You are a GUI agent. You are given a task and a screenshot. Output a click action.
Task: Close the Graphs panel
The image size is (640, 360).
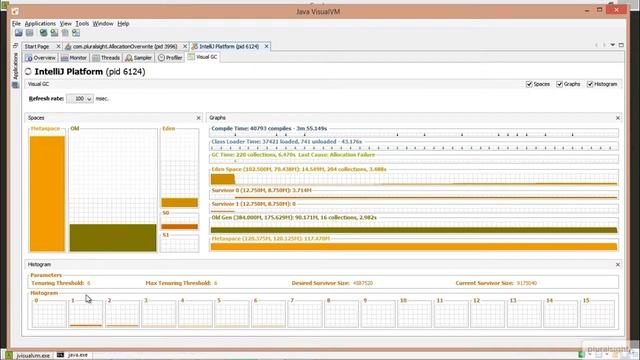[x=618, y=118]
